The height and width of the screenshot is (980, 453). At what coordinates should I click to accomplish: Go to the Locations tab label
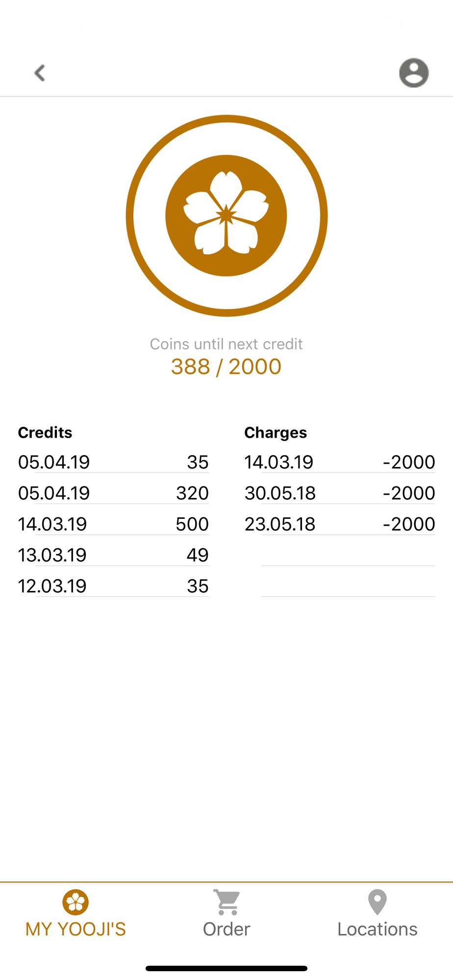pyautogui.click(x=377, y=929)
